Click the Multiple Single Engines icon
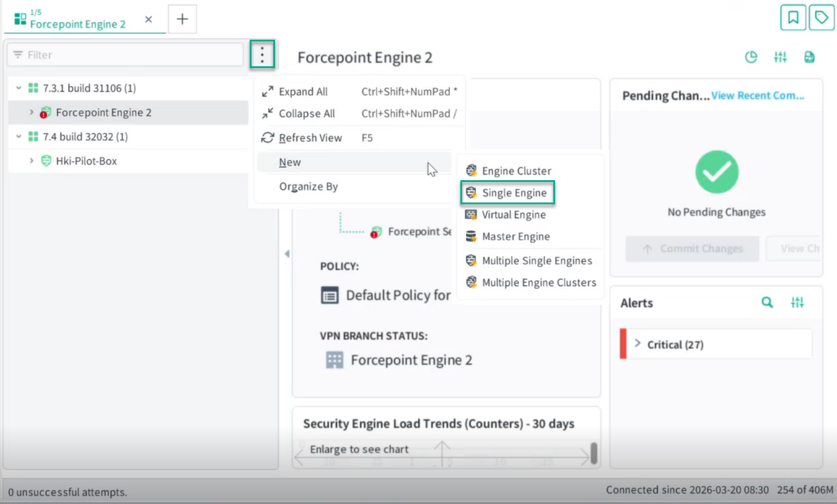837x504 pixels. click(471, 261)
